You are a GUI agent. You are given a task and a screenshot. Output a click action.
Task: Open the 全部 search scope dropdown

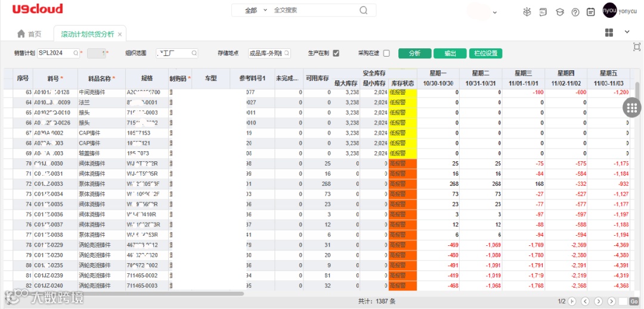[256, 10]
